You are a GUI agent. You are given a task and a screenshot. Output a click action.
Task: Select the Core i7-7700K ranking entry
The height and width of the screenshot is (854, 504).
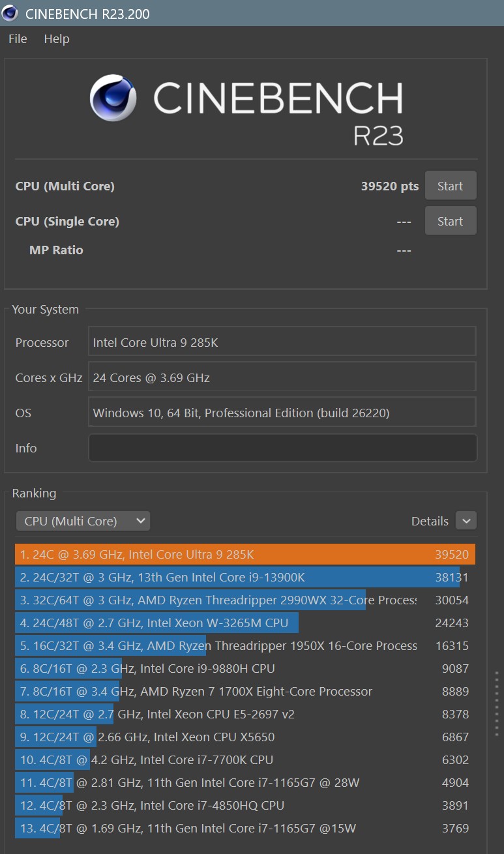tap(245, 760)
